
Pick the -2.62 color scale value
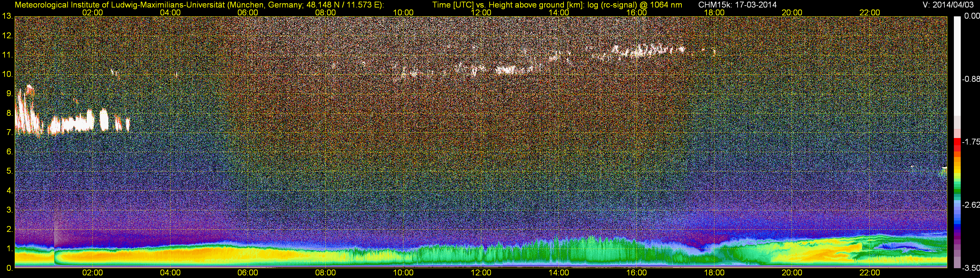point(970,205)
